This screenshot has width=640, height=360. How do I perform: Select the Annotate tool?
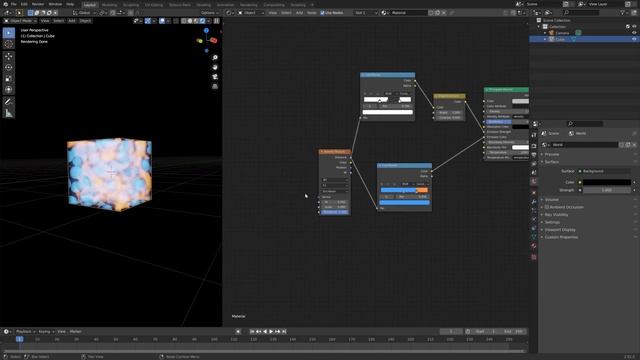pyautogui.click(x=9, y=102)
